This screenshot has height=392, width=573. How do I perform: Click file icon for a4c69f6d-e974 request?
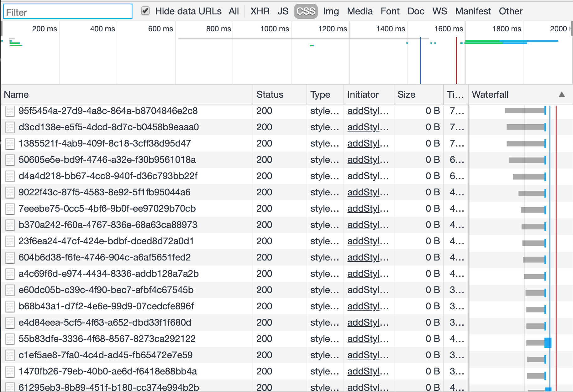coord(10,274)
